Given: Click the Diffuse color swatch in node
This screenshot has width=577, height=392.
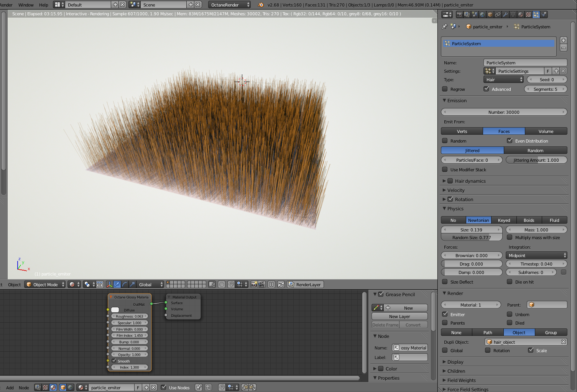Looking at the screenshot, I should pos(115,310).
